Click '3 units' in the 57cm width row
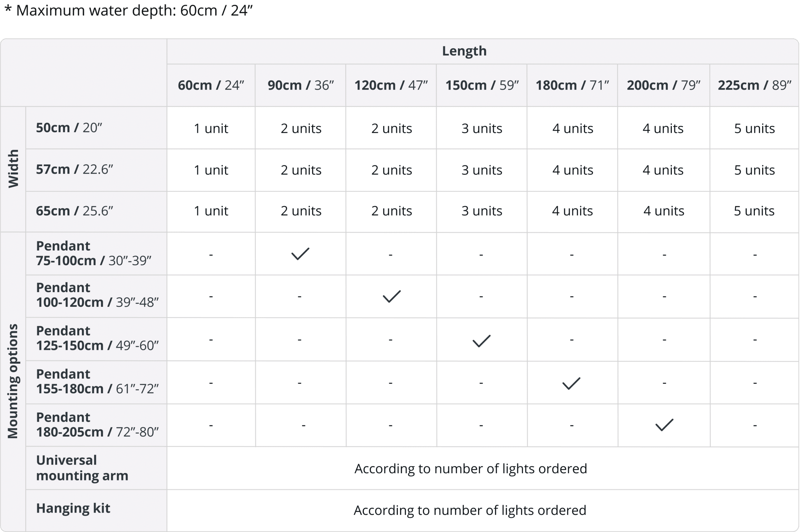 tap(482, 170)
